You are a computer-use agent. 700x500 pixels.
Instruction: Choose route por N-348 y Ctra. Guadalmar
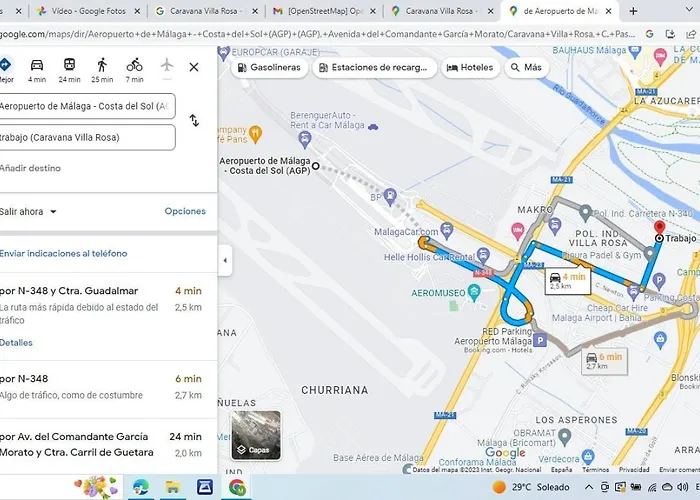pos(108,316)
